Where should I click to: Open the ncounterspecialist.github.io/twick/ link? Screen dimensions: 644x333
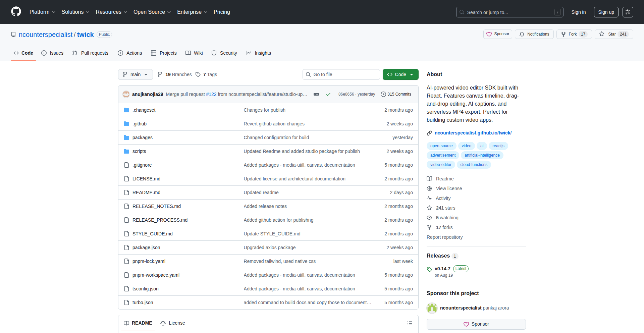coord(473,133)
